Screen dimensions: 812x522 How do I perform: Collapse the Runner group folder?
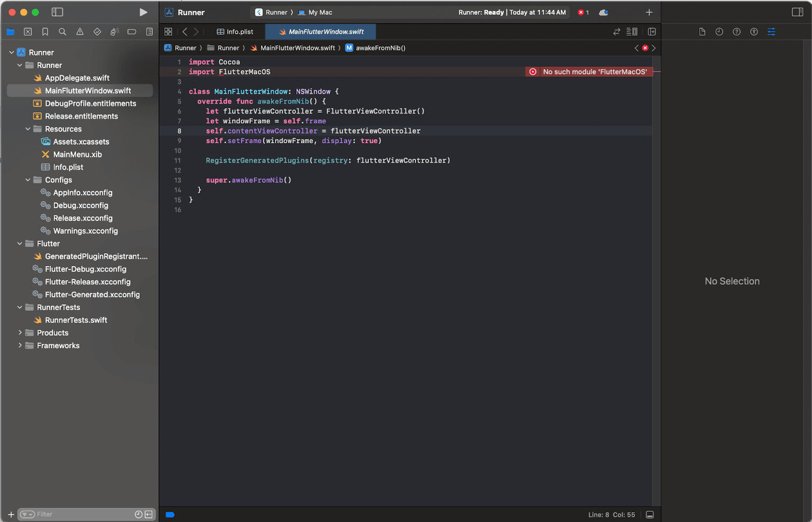[20, 65]
